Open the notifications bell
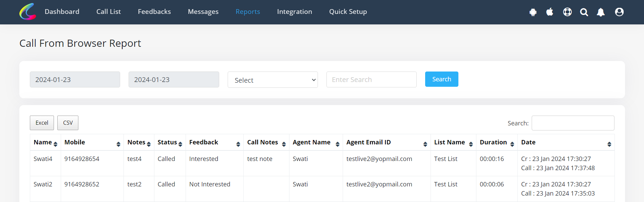Image resolution: width=644 pixels, height=202 pixels. (x=601, y=12)
